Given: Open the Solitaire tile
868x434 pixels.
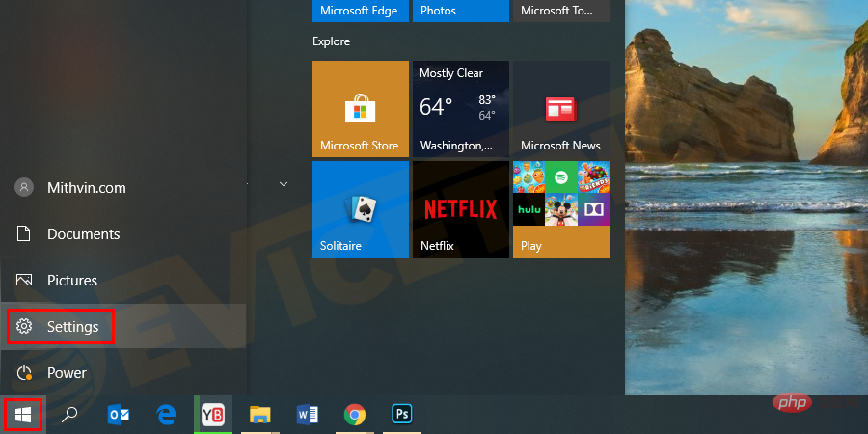Looking at the screenshot, I should 360,209.
